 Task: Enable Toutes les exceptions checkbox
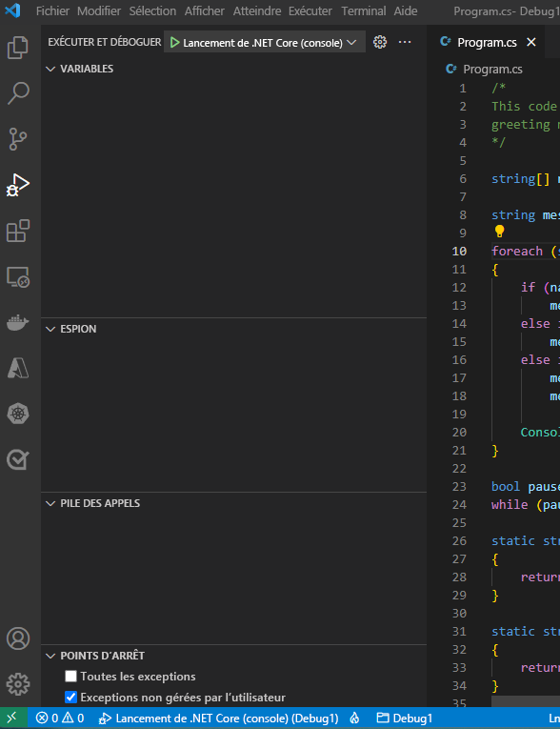click(70, 676)
